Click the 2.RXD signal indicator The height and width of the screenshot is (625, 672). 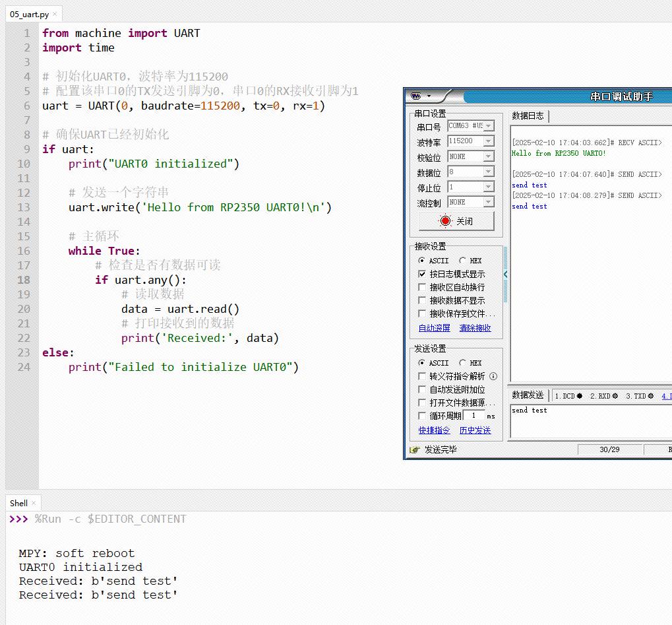[604, 396]
